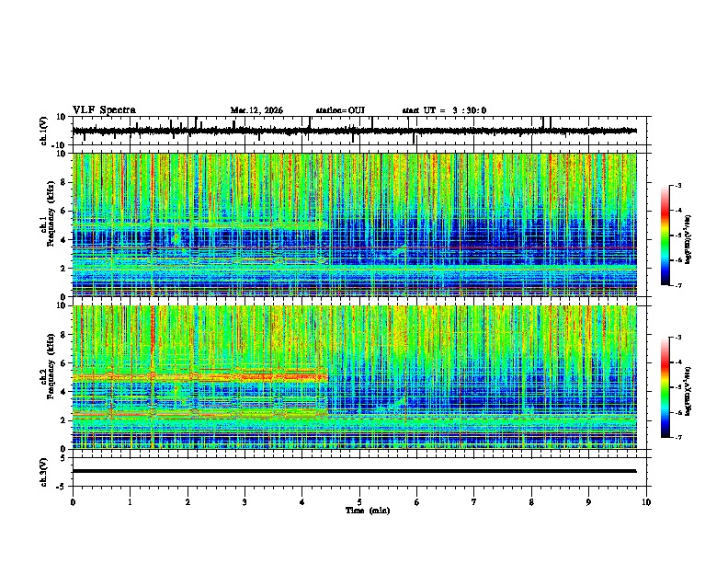The height and width of the screenshot is (563, 728).
Task: Click the "station=OUI" header text
Action: (x=340, y=110)
